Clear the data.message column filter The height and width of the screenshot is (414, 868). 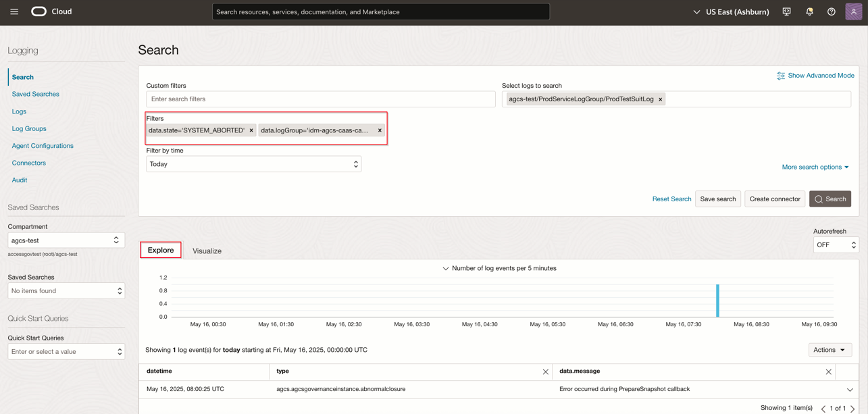pos(828,371)
